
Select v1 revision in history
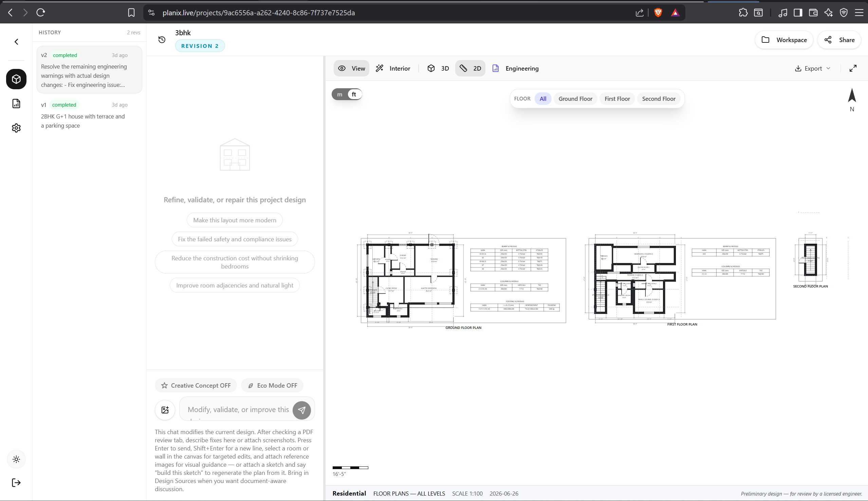(90, 115)
